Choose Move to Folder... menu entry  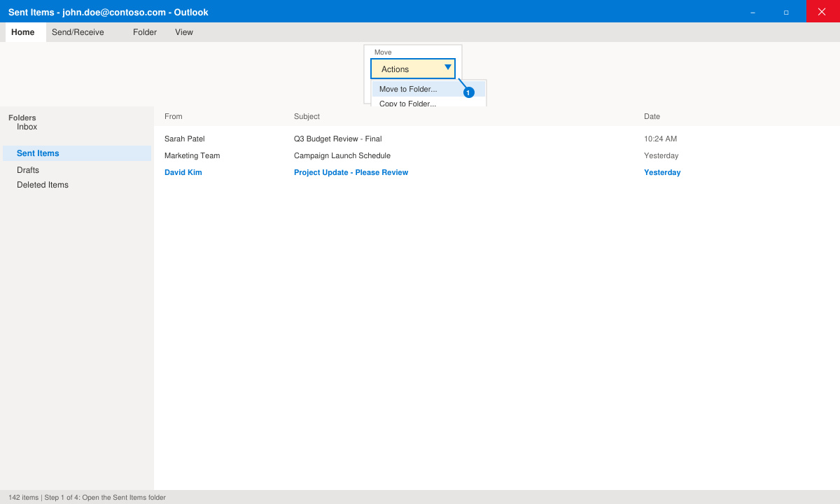point(428,89)
